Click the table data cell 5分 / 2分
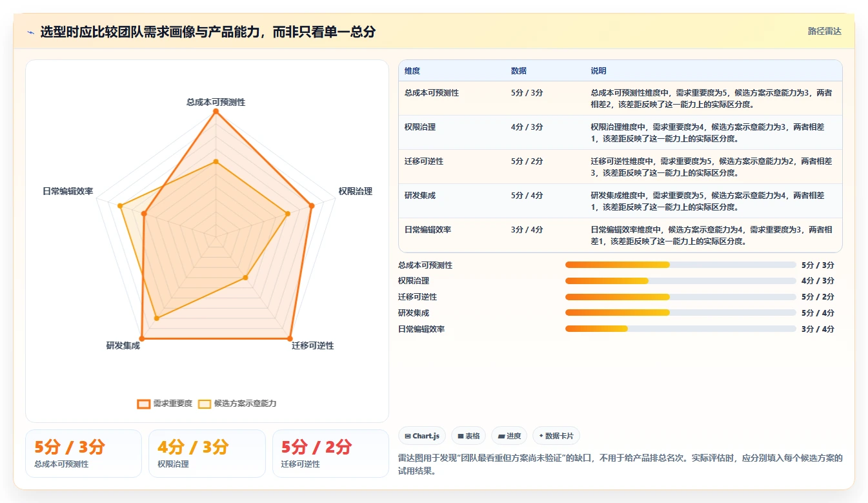The height and width of the screenshot is (503, 868). 527,161
